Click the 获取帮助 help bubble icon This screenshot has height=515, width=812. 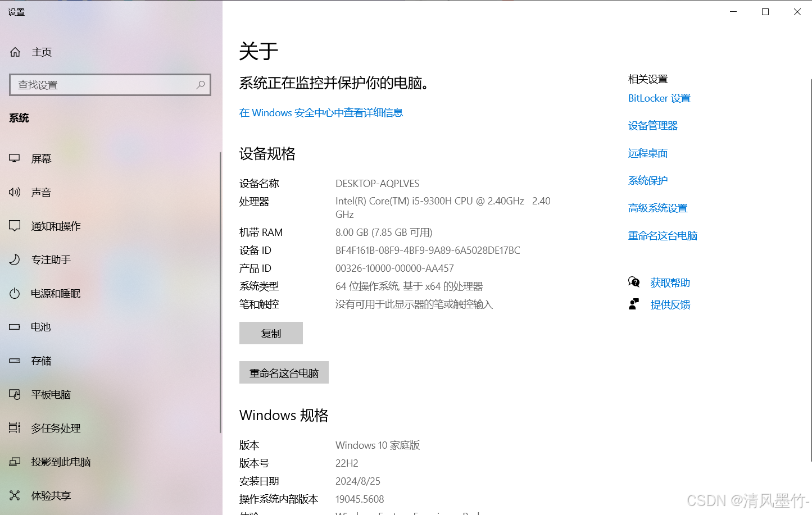(x=634, y=282)
